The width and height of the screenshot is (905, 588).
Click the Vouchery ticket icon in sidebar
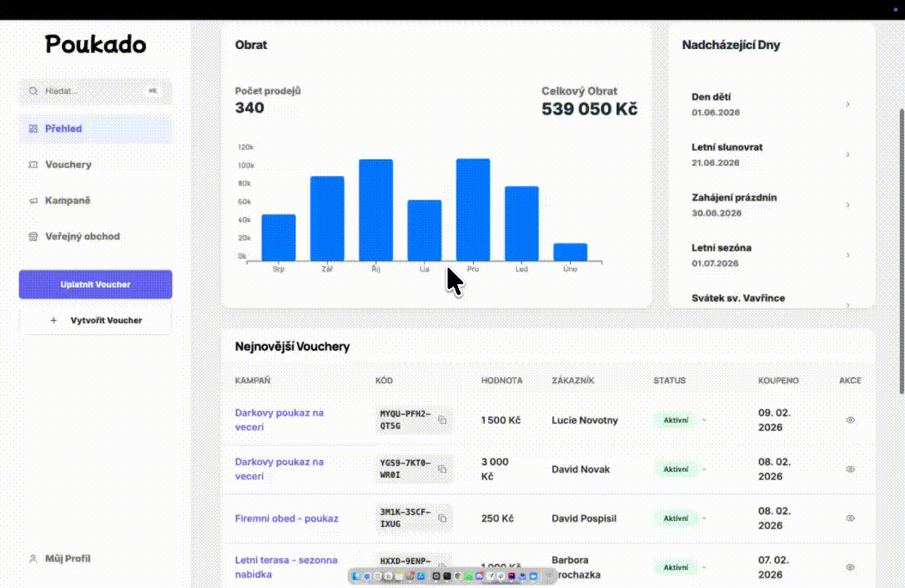tap(33, 165)
